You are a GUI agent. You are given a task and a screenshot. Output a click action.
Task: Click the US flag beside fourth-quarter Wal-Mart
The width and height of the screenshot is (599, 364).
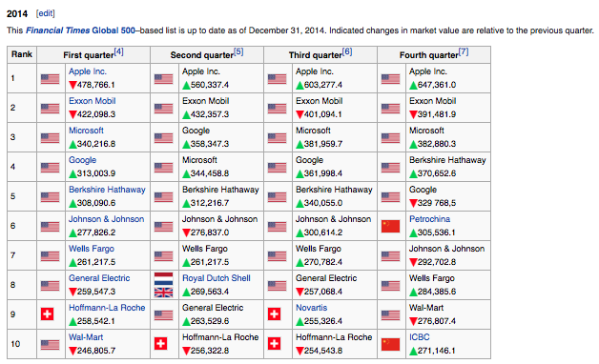click(x=390, y=315)
